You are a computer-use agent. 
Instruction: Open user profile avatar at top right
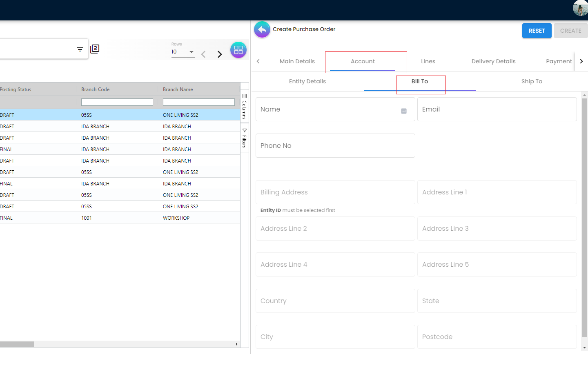click(x=580, y=8)
